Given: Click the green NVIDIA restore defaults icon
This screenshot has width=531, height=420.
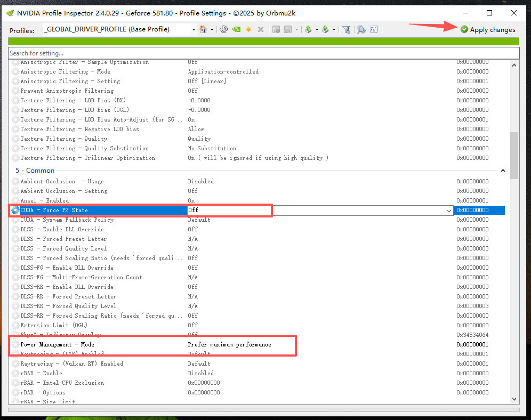Looking at the screenshot, I should (236, 29).
